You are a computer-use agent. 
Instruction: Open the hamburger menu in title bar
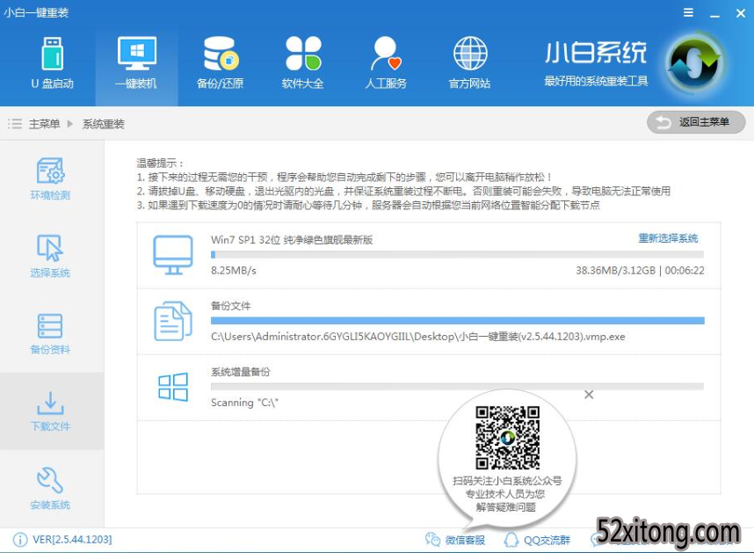(689, 13)
